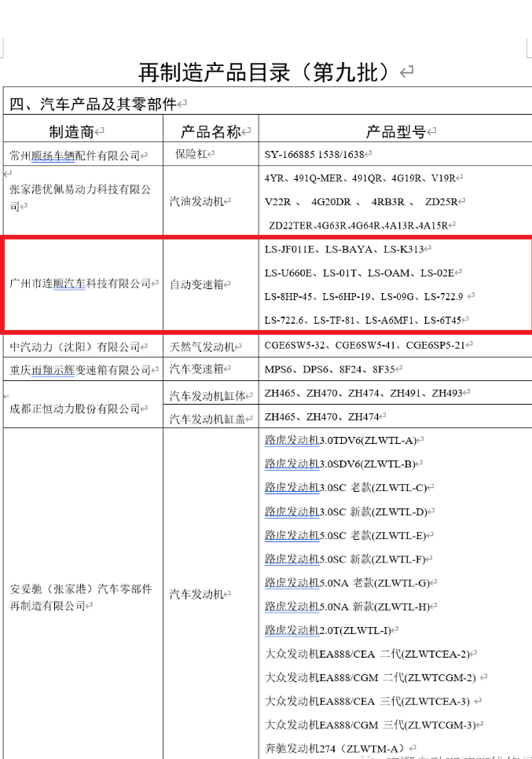
Task: Click 路虎发动机3.0SC 新款(ZLWTL-D)
Action: [x=346, y=511]
